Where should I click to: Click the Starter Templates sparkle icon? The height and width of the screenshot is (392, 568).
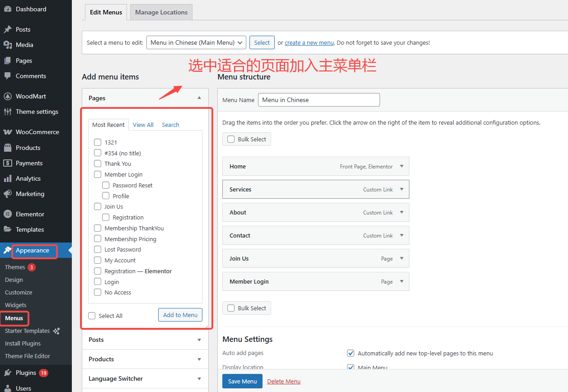click(56, 331)
